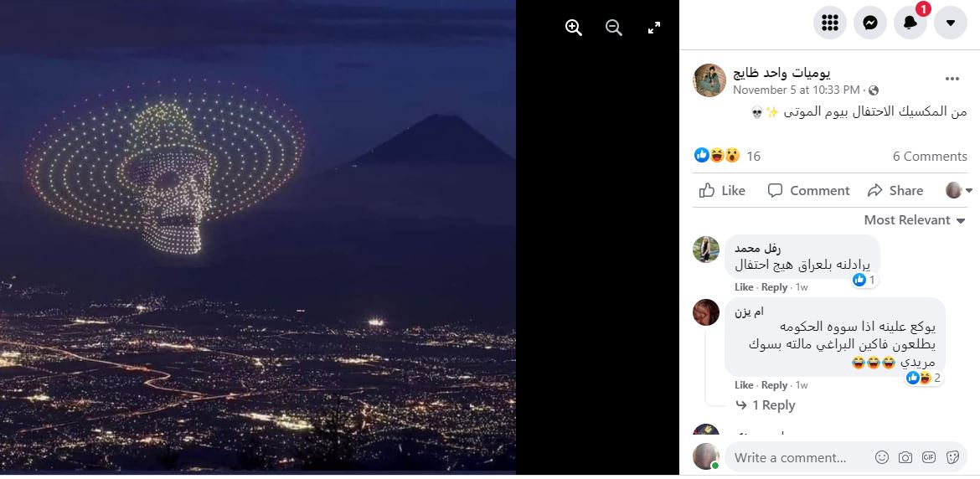Click the Share button
This screenshot has height=479, width=980.
[895, 191]
